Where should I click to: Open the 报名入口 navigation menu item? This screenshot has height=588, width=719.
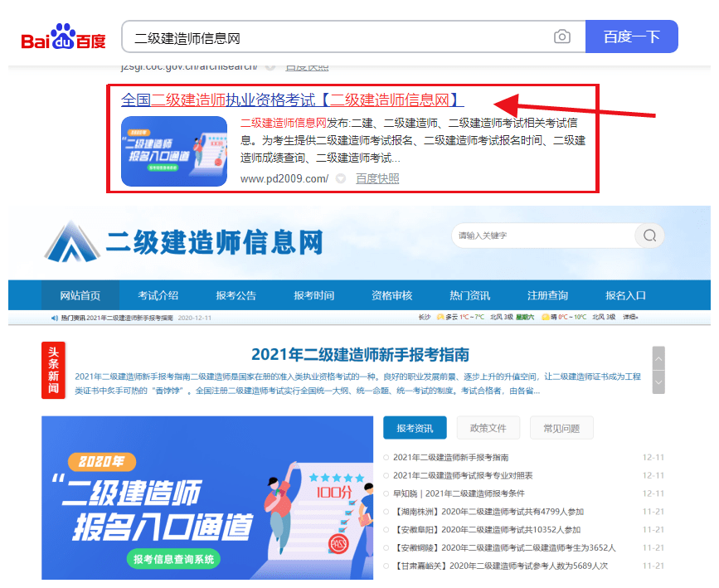click(626, 294)
